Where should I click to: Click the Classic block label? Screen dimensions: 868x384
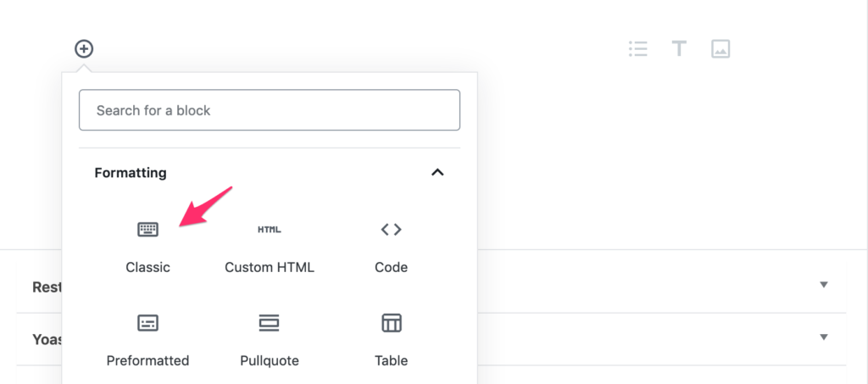tap(147, 267)
